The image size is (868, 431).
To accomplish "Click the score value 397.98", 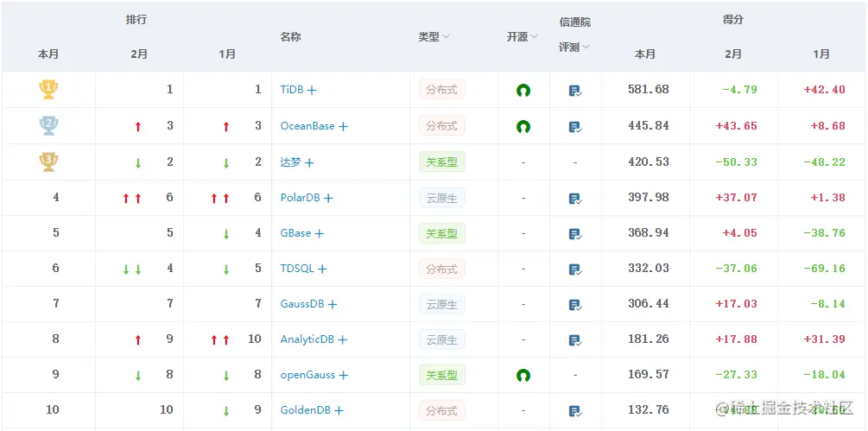I will pos(649,197).
